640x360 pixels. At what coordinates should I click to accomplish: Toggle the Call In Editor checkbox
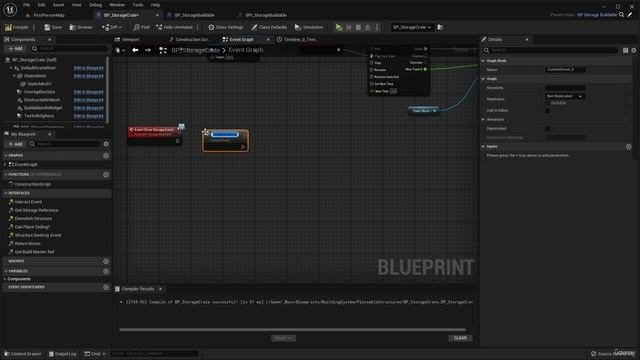coord(548,111)
